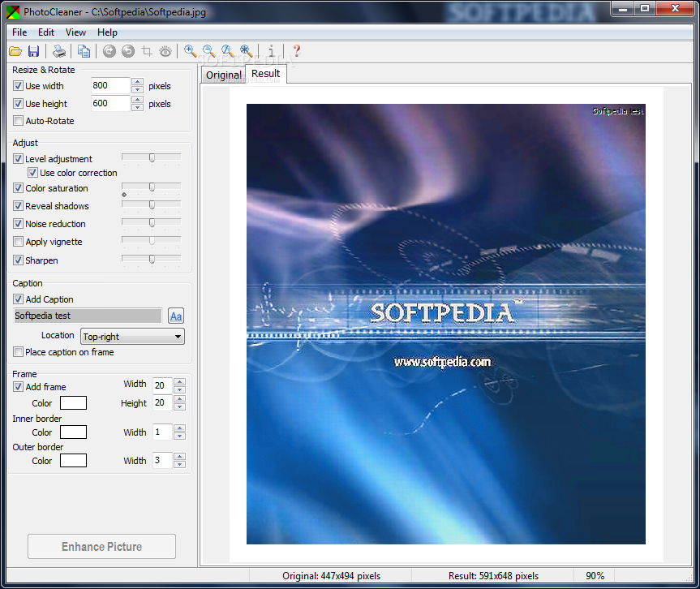Decrease the Use height value with the down arrow

click(x=138, y=107)
